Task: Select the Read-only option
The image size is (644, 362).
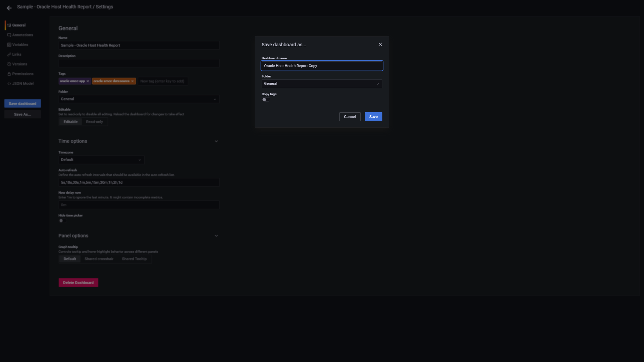Action: (94, 122)
